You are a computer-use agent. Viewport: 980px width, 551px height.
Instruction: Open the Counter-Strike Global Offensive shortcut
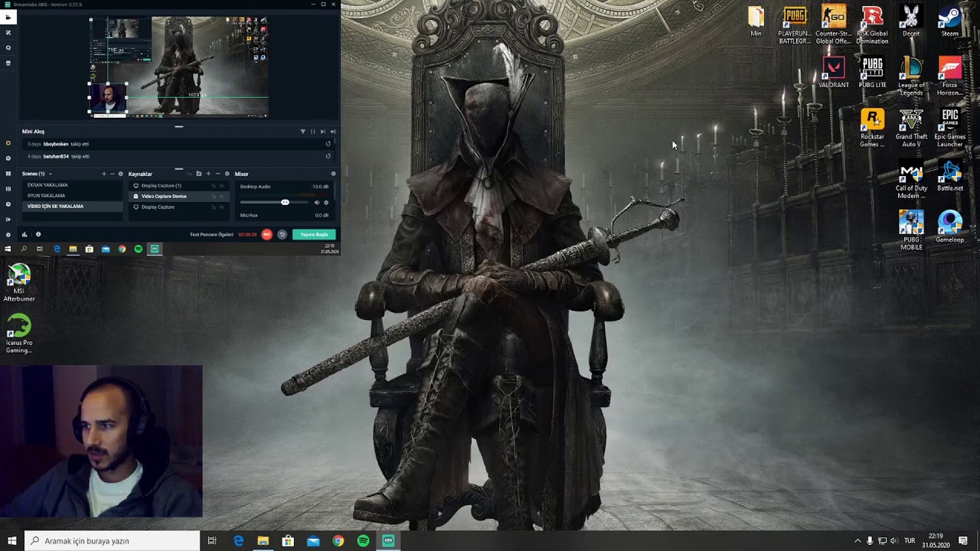834,25
